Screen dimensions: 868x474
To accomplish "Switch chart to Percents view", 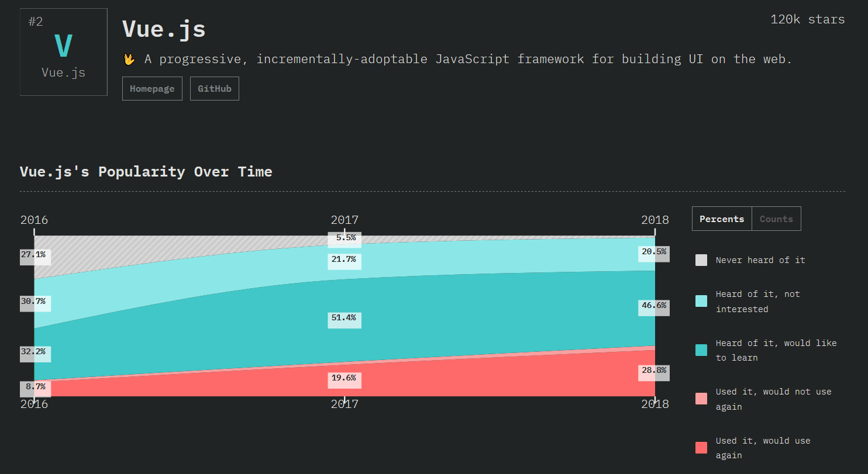I will pyautogui.click(x=721, y=219).
